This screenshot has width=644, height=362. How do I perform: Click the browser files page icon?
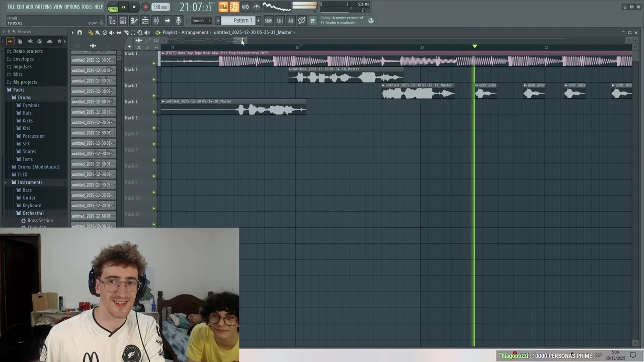[x=20, y=41]
